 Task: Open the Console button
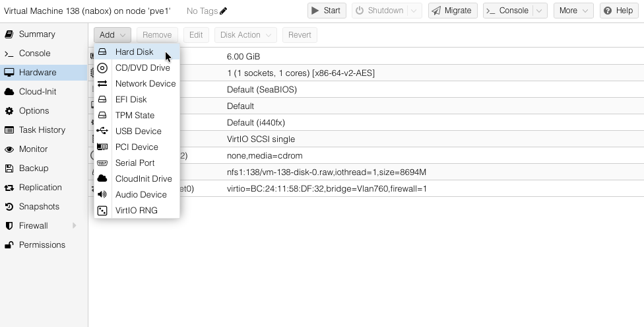(x=508, y=11)
